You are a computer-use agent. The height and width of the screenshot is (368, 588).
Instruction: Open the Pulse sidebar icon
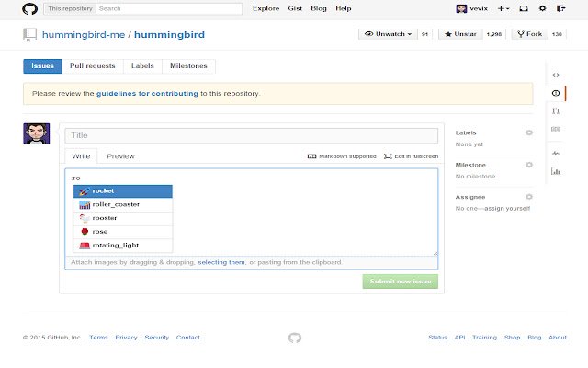555,154
